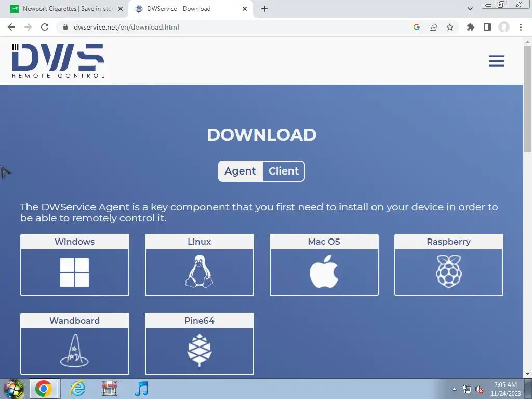
Task: Open a new browser tab
Action: point(264,9)
